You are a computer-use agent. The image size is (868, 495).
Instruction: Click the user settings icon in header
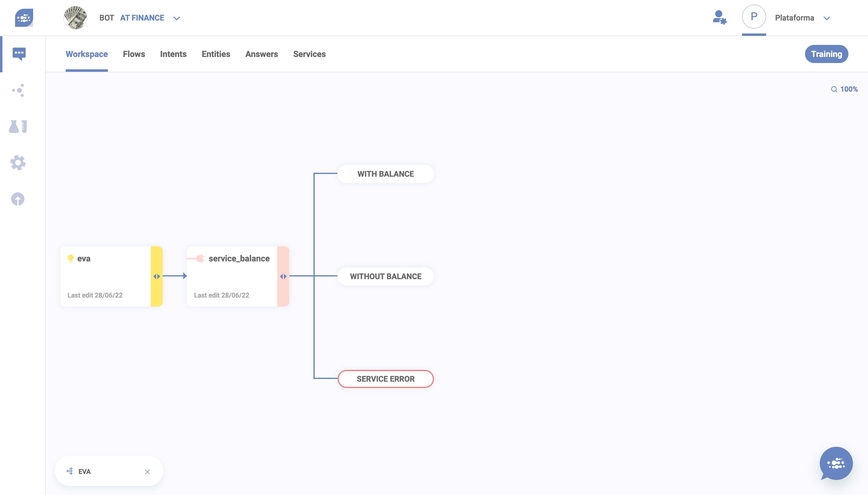[720, 18]
